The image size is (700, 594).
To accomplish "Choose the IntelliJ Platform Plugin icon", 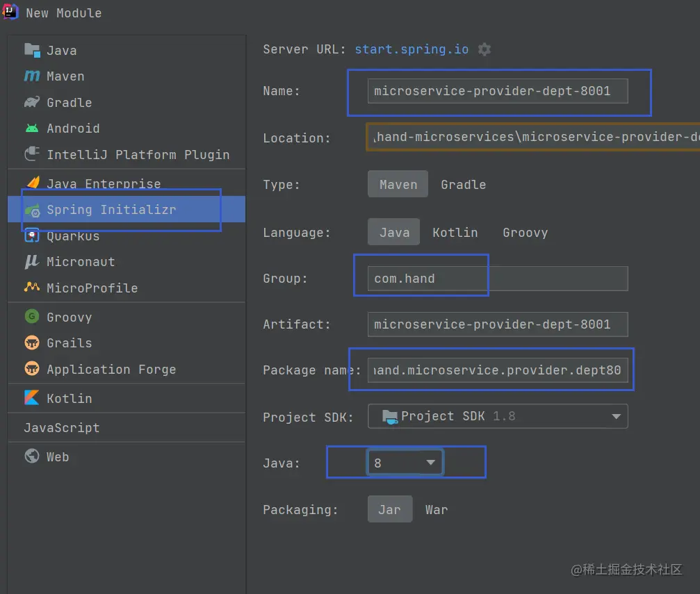I will 32,154.
